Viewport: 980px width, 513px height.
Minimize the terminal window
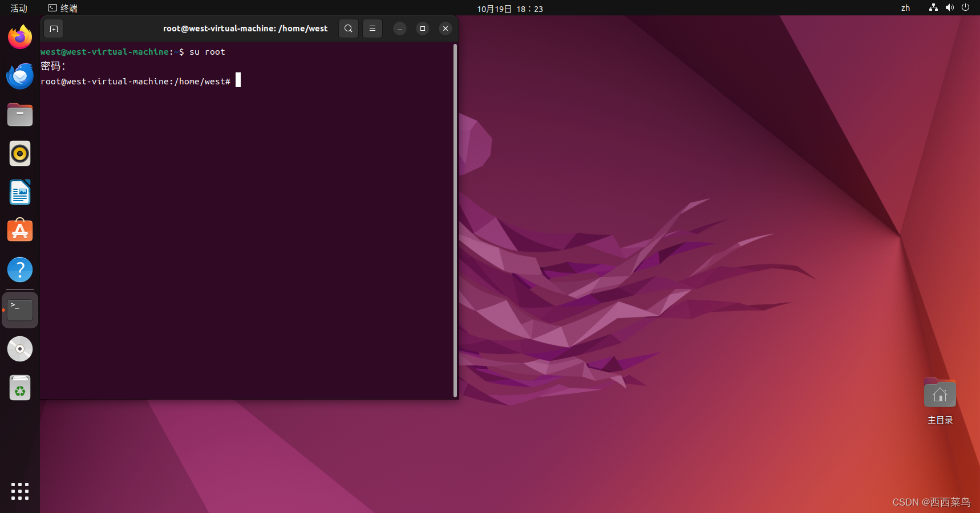coord(400,28)
